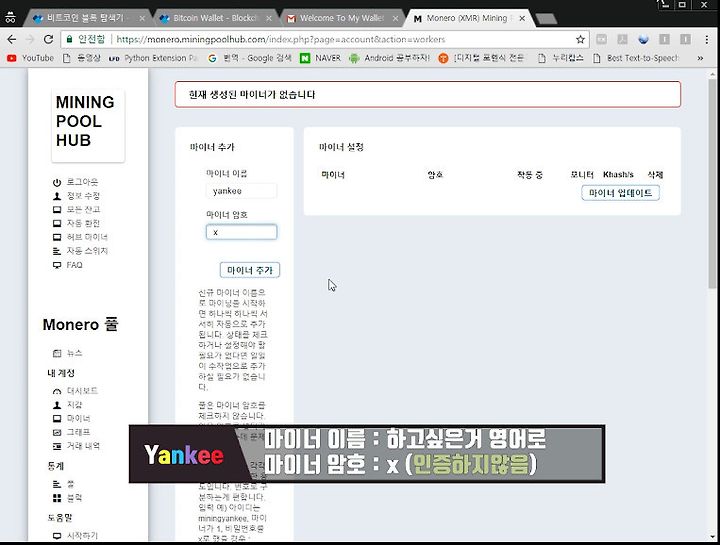Go back with browser back arrow
The image size is (720, 545).
pos(12,39)
